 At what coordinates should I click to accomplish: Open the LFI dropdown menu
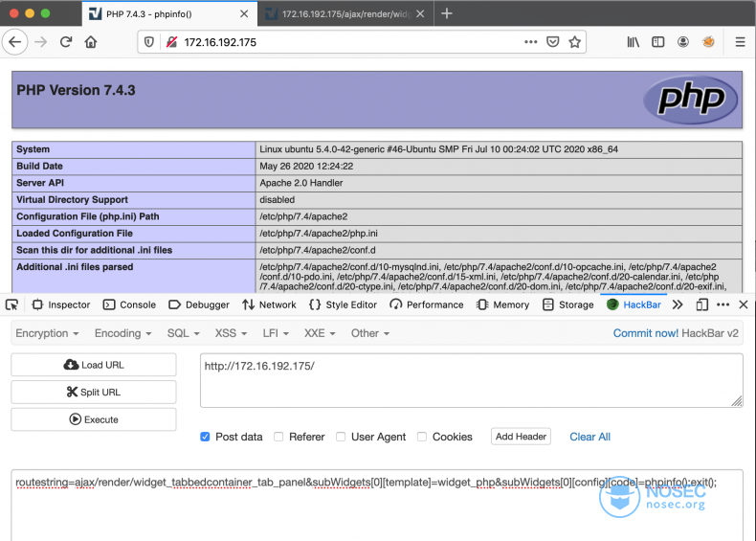(276, 333)
